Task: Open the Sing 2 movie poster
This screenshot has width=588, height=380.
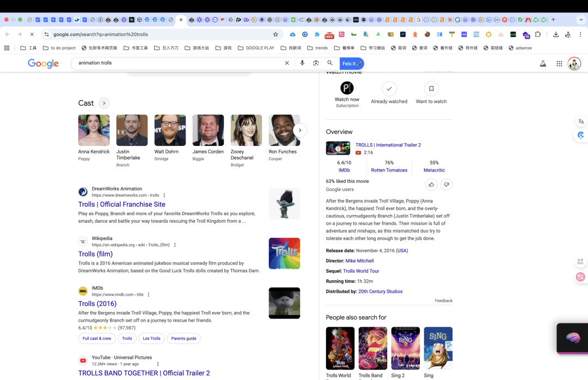Action: click(x=406, y=348)
